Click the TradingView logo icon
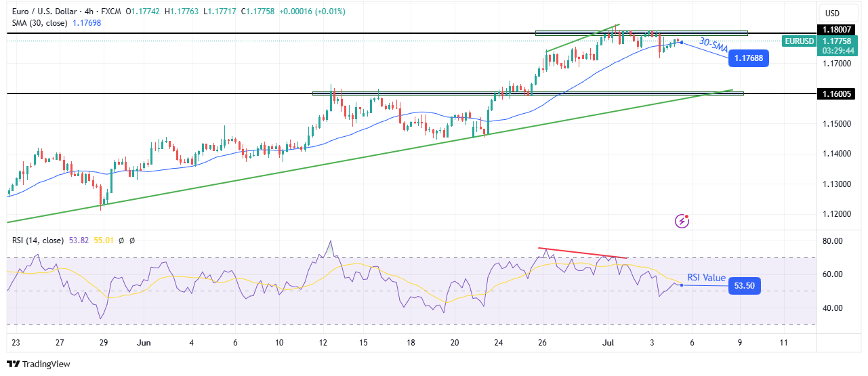The width and height of the screenshot is (868, 376). (14, 364)
